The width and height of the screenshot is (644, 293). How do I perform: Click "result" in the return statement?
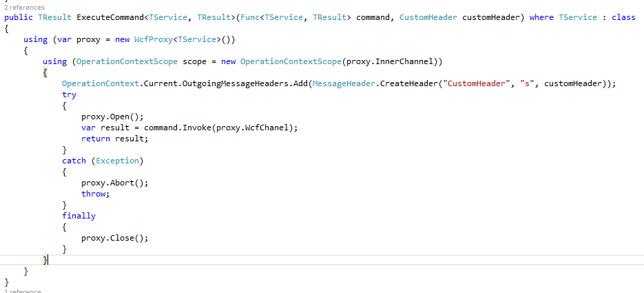click(129, 139)
